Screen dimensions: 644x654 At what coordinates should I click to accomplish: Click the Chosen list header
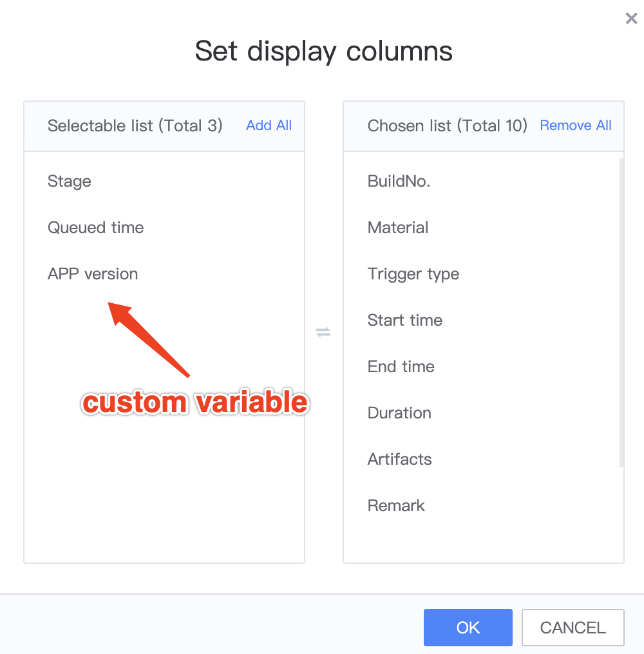tap(447, 126)
